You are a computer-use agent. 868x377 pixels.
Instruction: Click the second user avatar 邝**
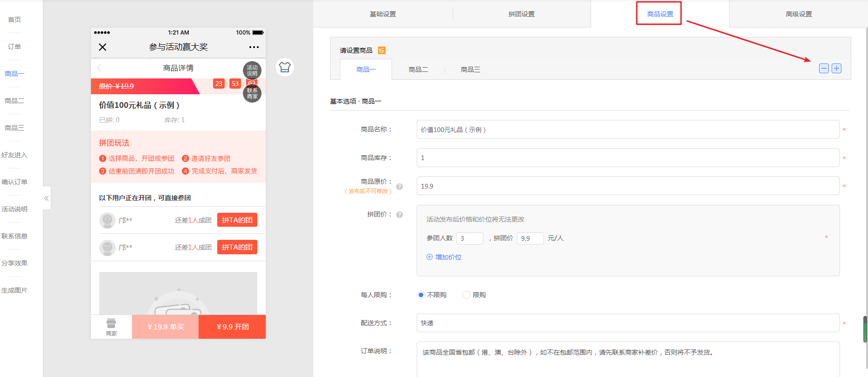pyautogui.click(x=107, y=247)
